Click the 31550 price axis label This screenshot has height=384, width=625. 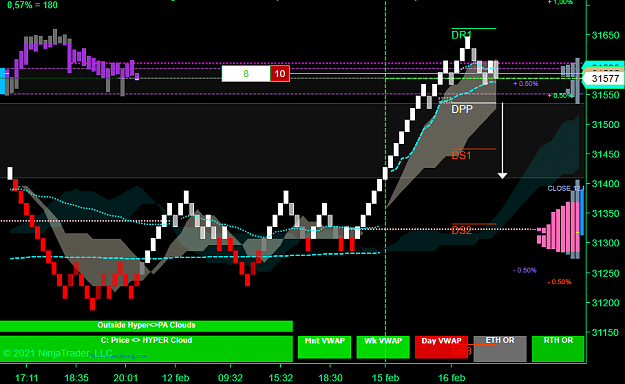605,95
